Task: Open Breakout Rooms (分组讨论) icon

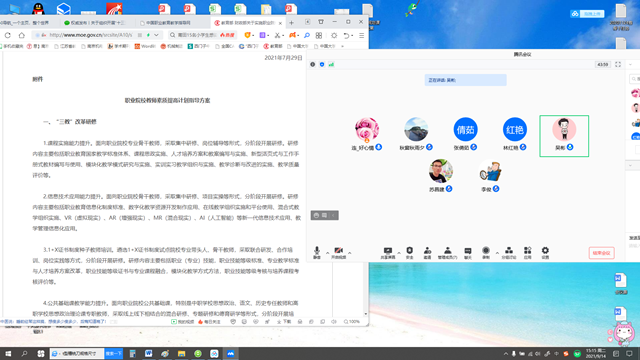Action: [x=509, y=253]
